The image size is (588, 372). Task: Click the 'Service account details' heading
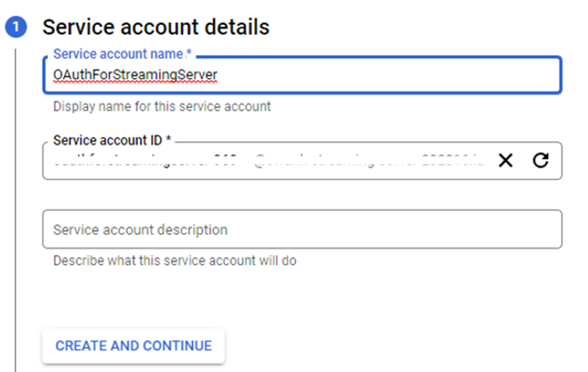click(x=156, y=27)
